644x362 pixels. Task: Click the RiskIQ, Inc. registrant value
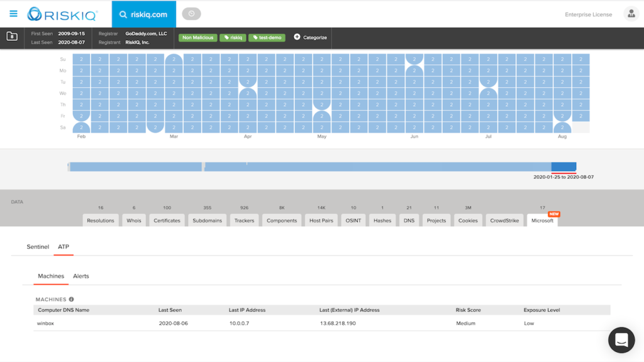[137, 42]
